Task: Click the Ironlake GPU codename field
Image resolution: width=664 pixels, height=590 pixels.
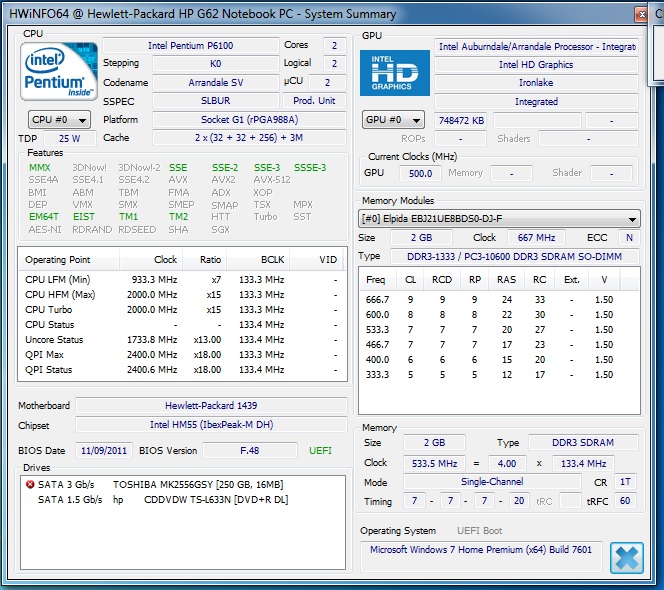Action: (x=536, y=83)
